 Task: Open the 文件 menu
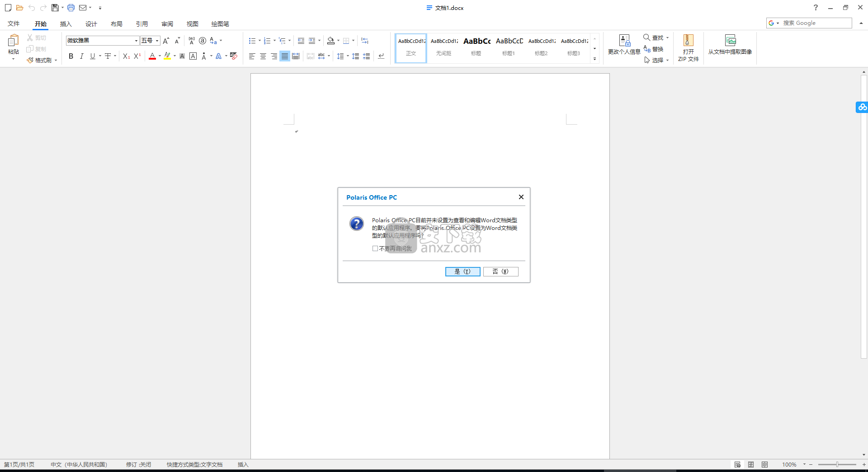click(x=14, y=23)
